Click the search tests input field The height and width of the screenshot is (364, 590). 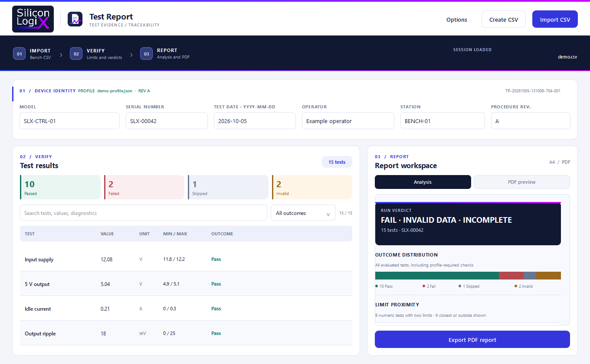pyautogui.click(x=144, y=213)
